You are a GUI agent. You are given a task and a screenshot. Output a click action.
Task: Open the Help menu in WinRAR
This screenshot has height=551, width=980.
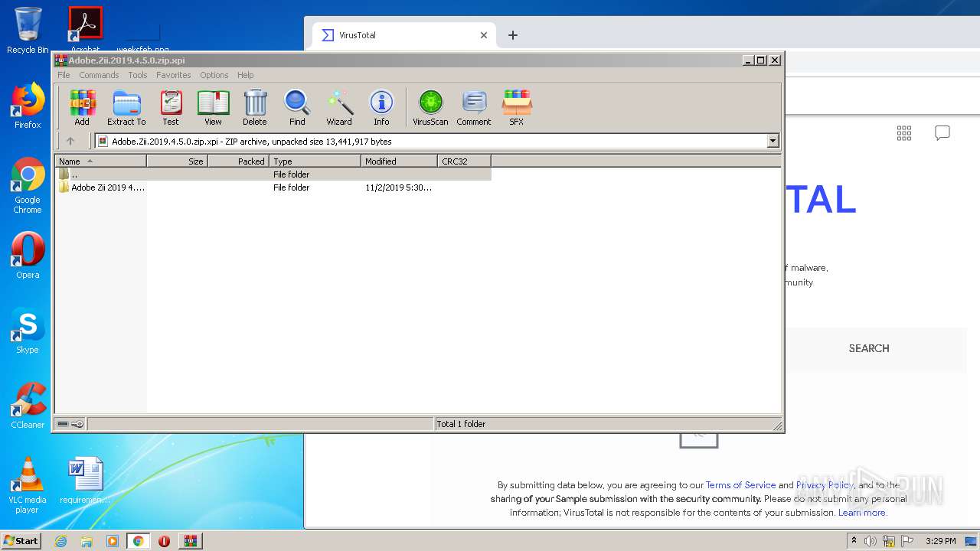245,75
